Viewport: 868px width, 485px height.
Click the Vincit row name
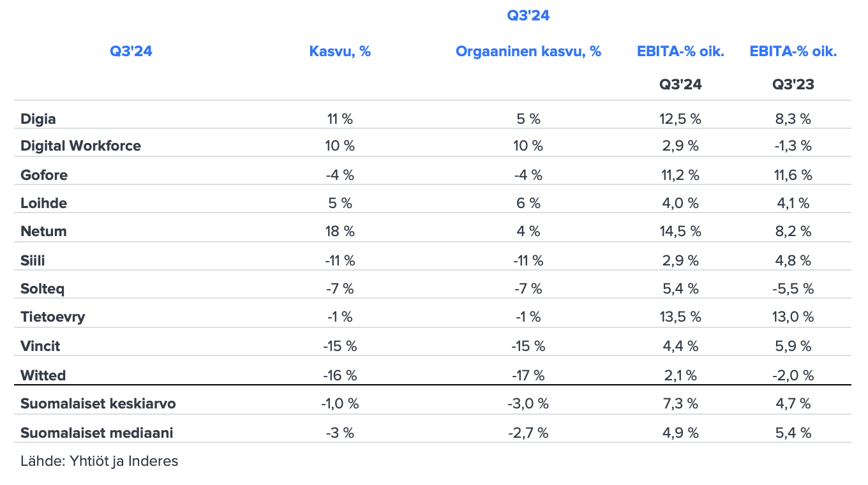[40, 346]
